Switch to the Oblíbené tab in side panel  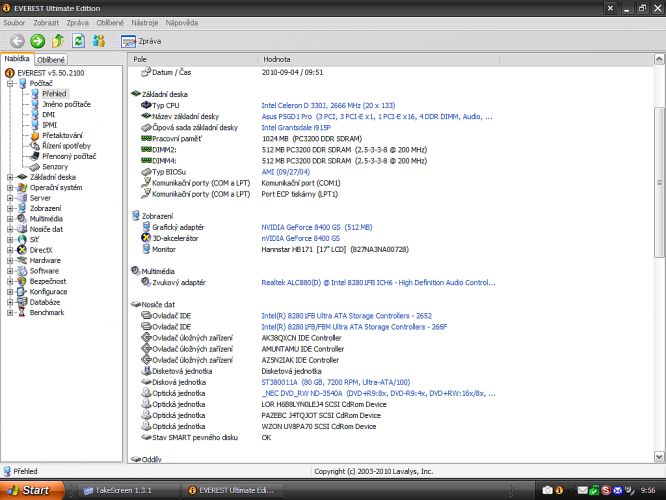[x=51, y=60]
